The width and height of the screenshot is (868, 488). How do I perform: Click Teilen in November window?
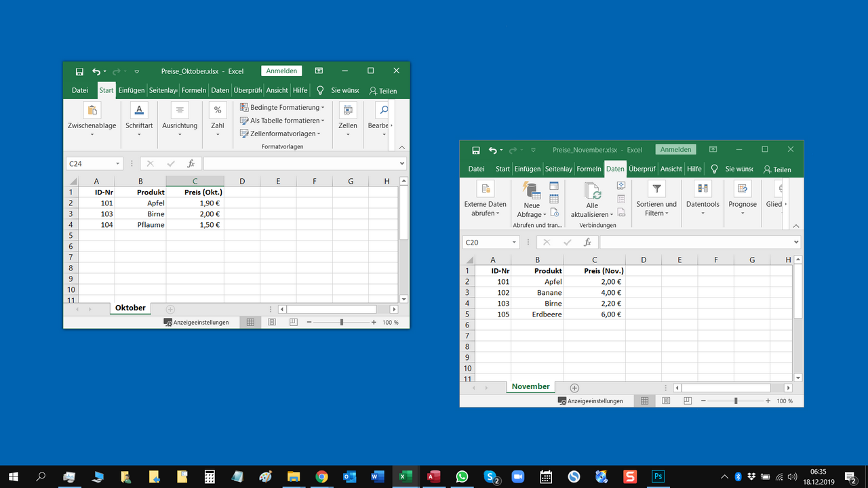coord(777,169)
